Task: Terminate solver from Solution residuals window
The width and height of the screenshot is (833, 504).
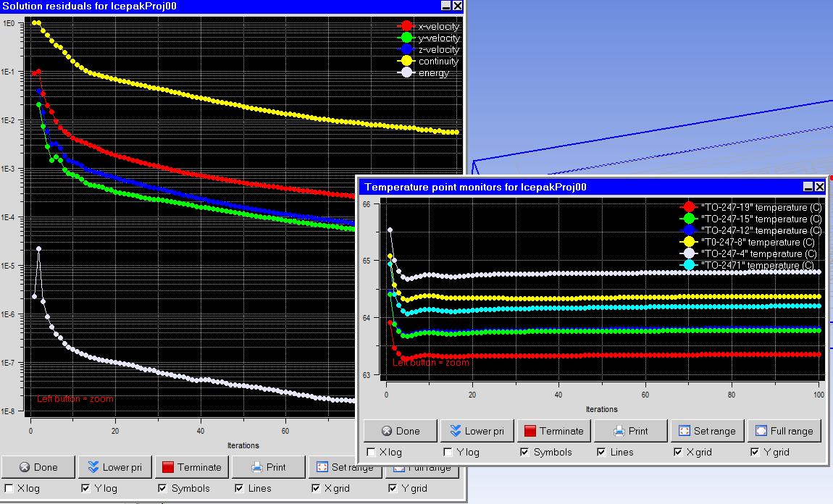Action: pyautogui.click(x=192, y=467)
